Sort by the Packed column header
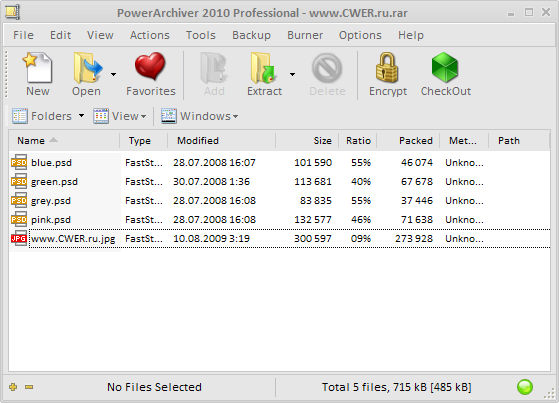This screenshot has height=403, width=559. 408,141
